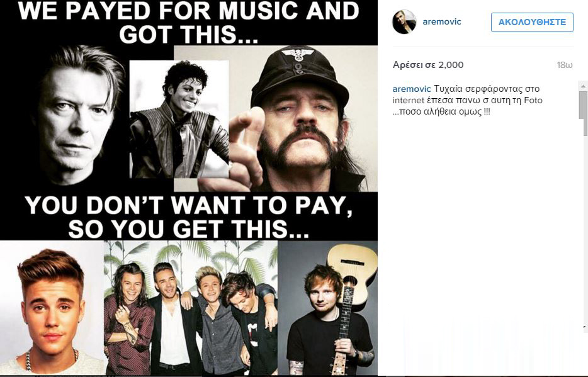Screen dimensions: 588x377
Task: Open the five-man group photo with palms
Action: coord(191,308)
